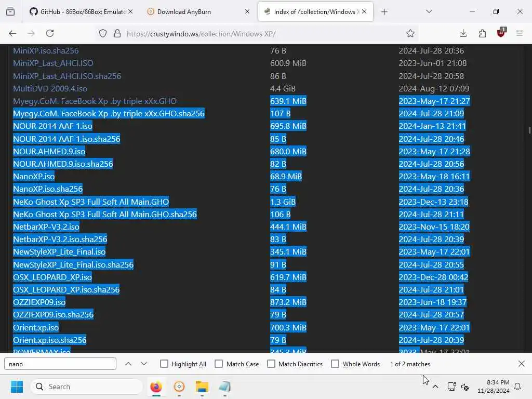Click the tracking protection shield icon
The width and height of the screenshot is (532, 399).
click(103, 33)
